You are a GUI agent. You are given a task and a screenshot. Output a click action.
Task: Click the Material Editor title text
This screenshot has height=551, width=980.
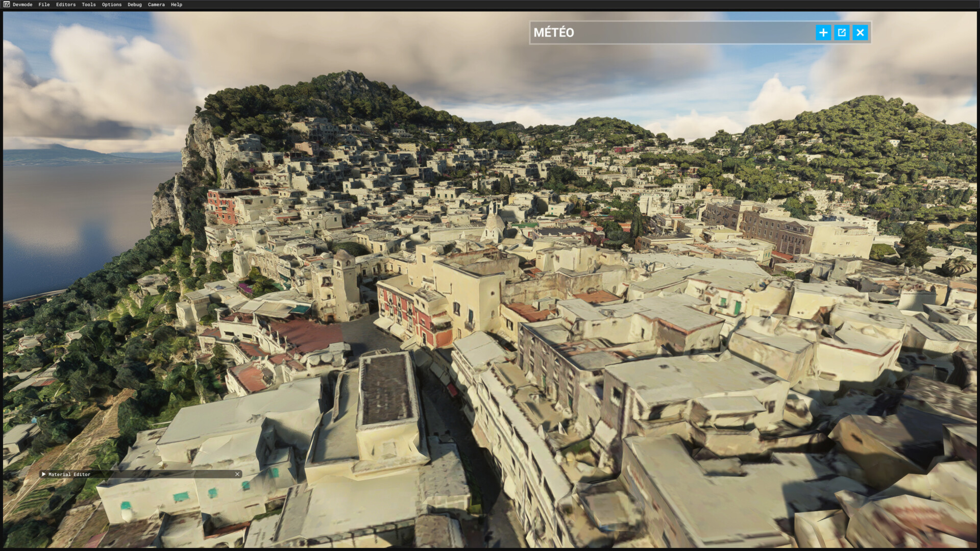click(69, 474)
